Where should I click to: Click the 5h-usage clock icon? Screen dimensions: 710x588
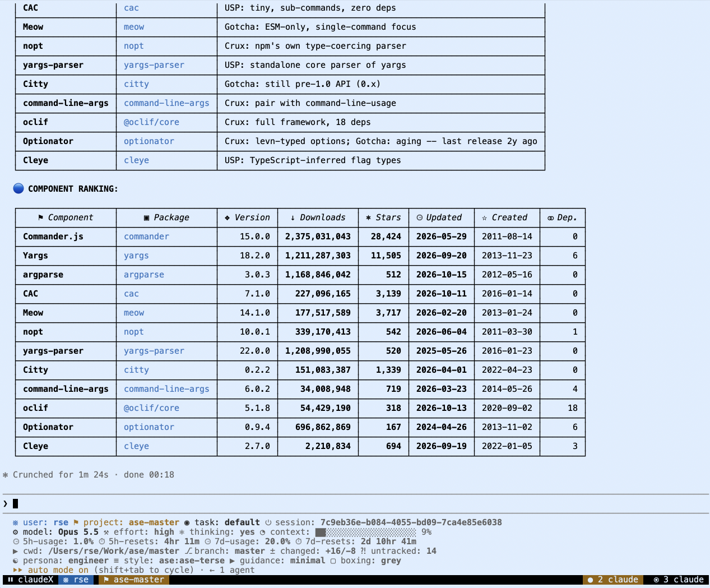(x=15, y=541)
